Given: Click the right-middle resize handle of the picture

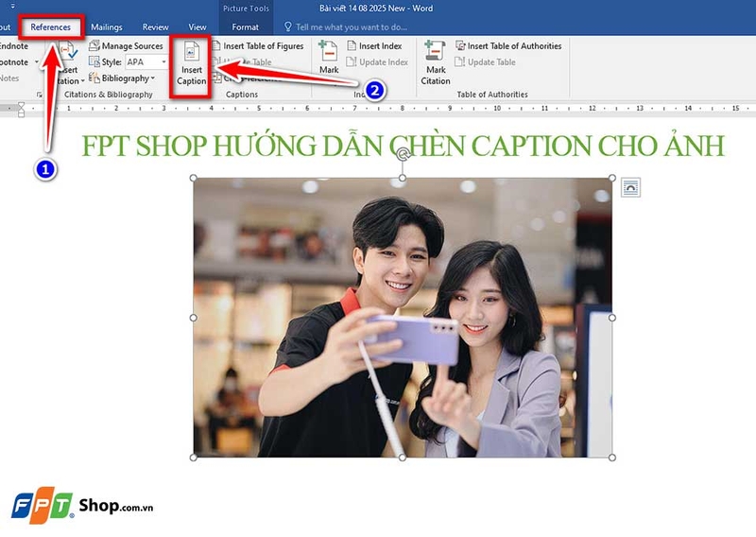Looking at the screenshot, I should (611, 318).
